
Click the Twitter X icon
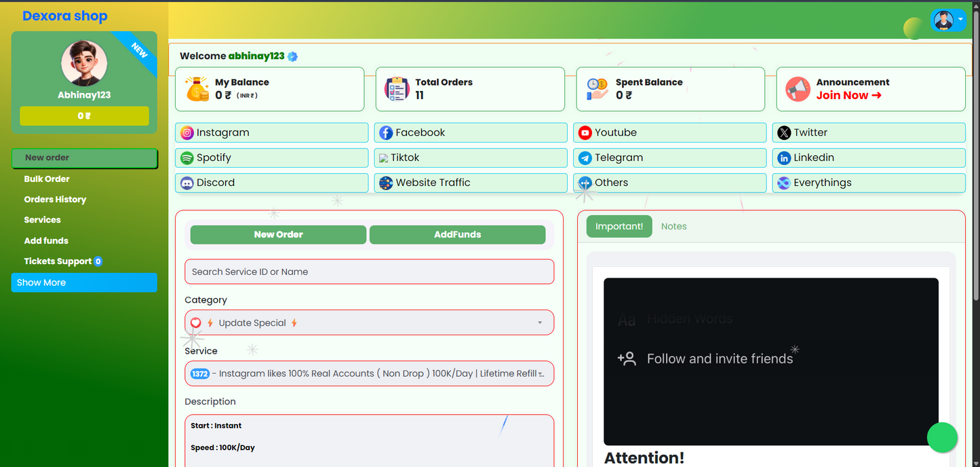[x=784, y=132]
